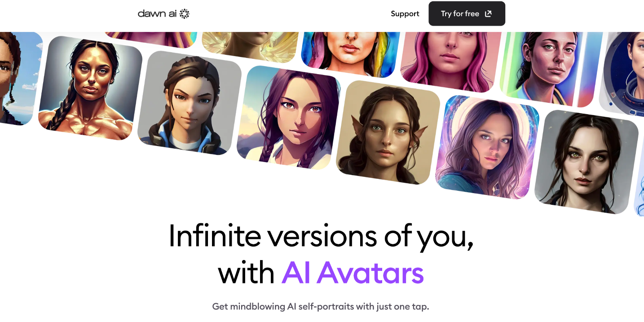Click the Infinite versions of you headline
644x322 pixels.
pyautogui.click(x=321, y=235)
